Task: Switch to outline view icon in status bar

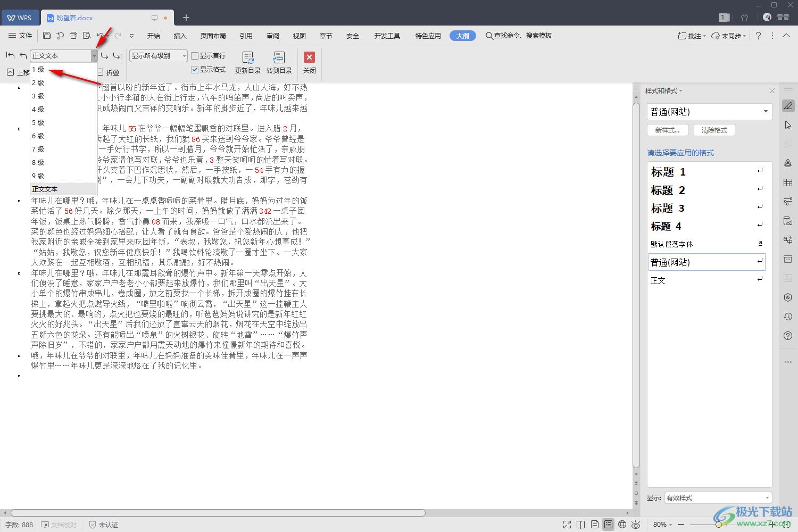Action: [608, 525]
